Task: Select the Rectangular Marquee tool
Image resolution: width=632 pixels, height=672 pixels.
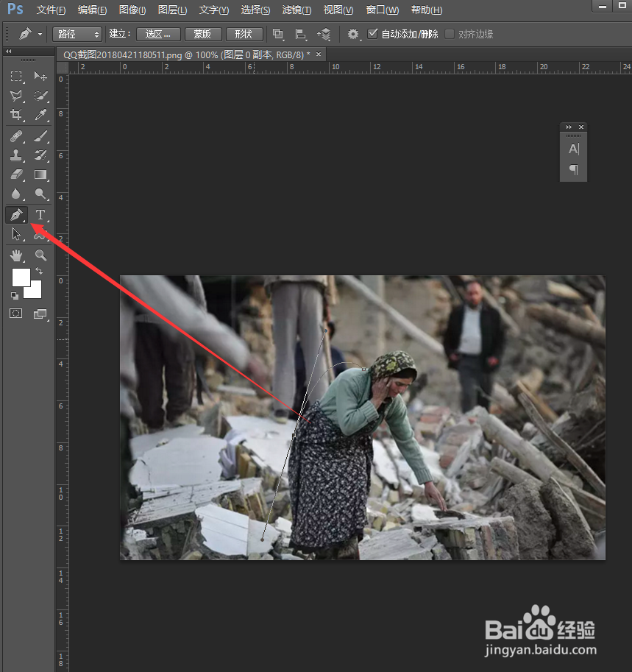Action: click(16, 77)
